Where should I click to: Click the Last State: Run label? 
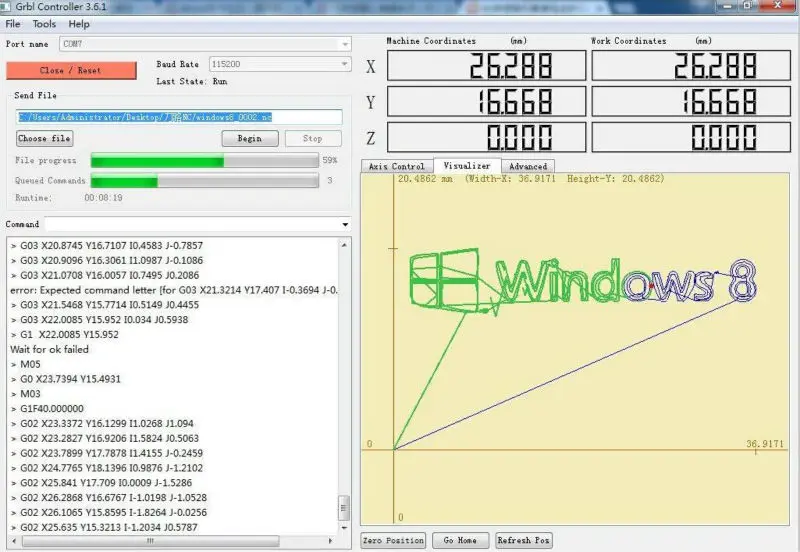click(192, 82)
